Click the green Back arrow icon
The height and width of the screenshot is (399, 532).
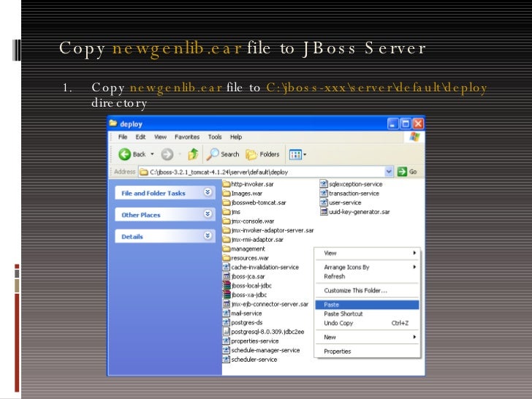[124, 154]
